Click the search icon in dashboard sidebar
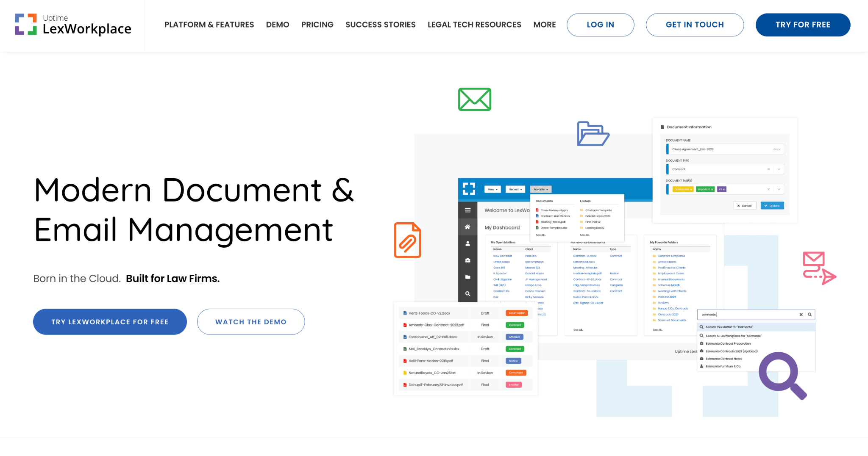The width and height of the screenshot is (868, 456). pos(467,293)
